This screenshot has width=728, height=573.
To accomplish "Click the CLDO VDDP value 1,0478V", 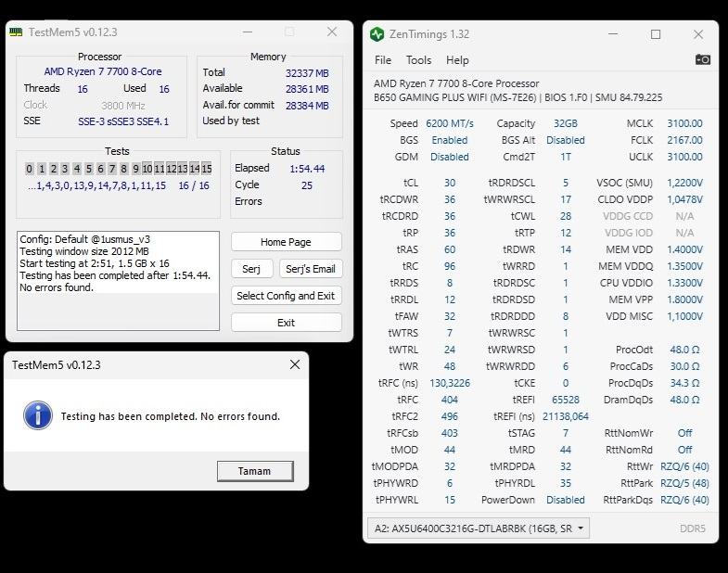I will click(x=684, y=199).
